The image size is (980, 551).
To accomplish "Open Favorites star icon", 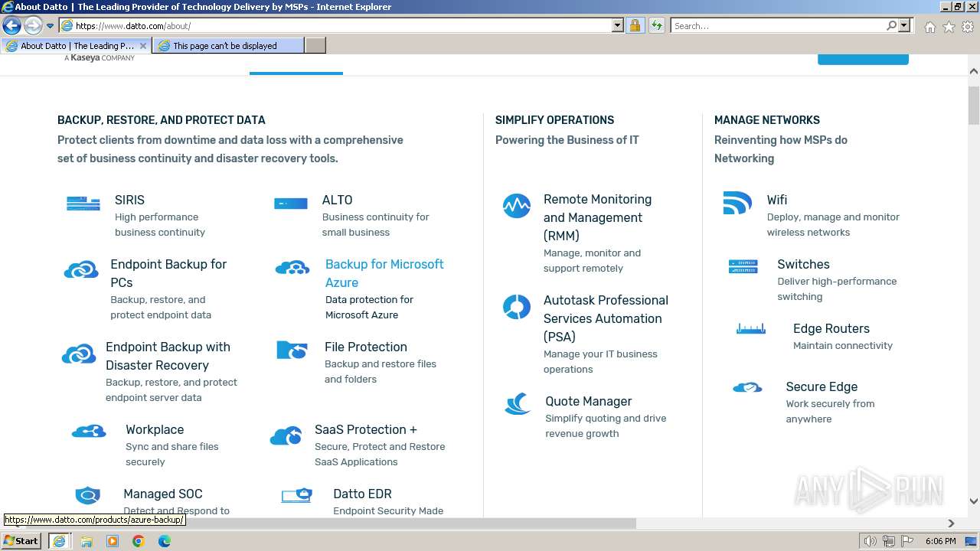I will (949, 27).
